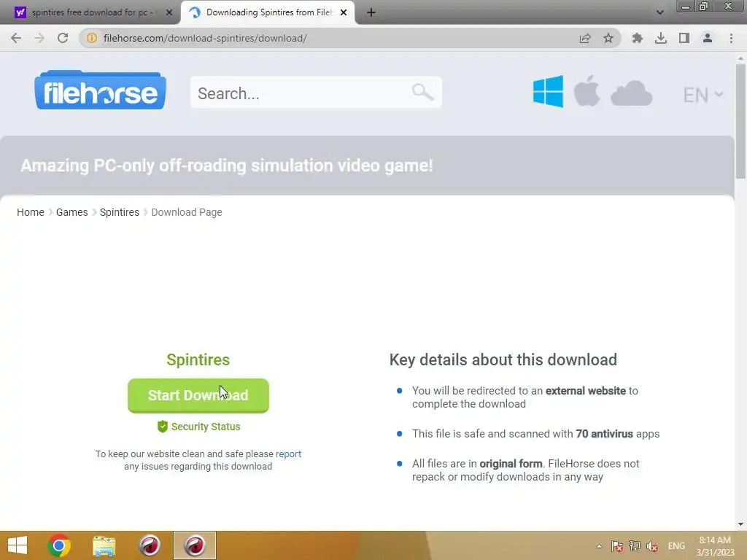
Task: Reload the current page
Action: click(63, 38)
